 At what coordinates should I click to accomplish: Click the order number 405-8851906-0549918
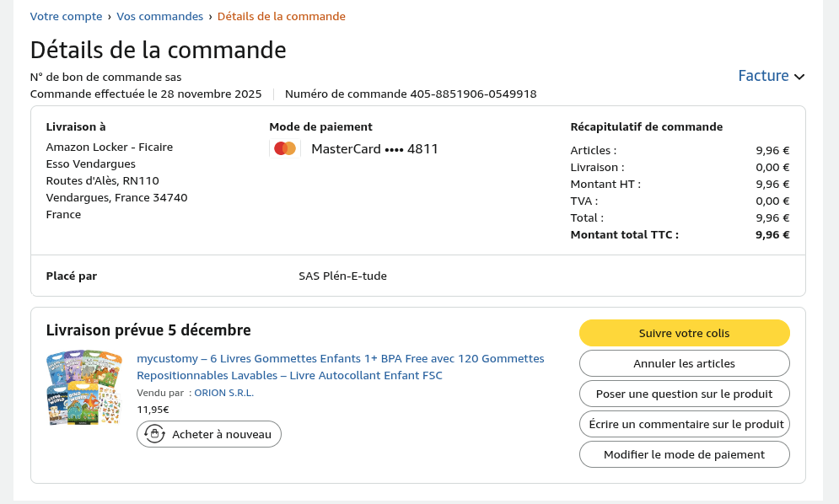coord(473,94)
